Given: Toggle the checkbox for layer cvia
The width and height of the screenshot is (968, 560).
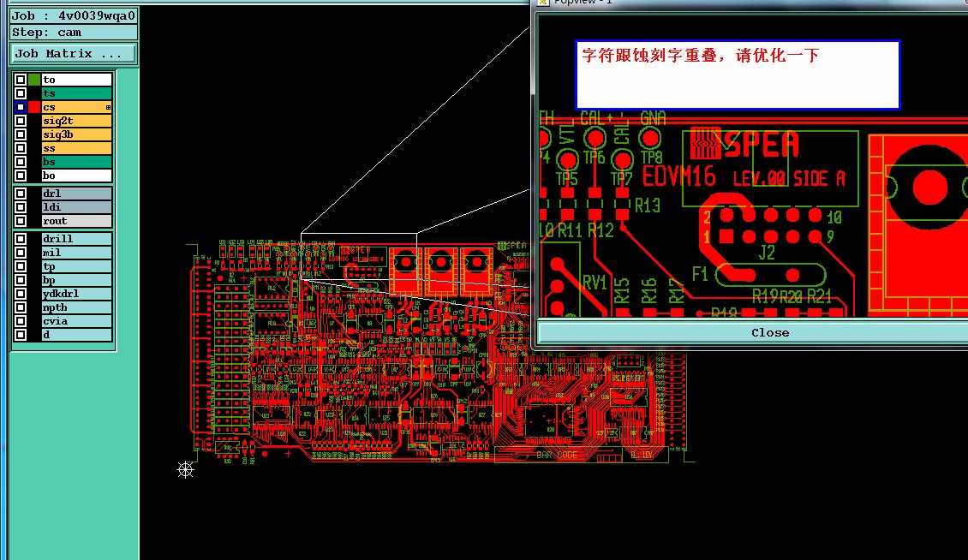Looking at the screenshot, I should pos(21,321).
